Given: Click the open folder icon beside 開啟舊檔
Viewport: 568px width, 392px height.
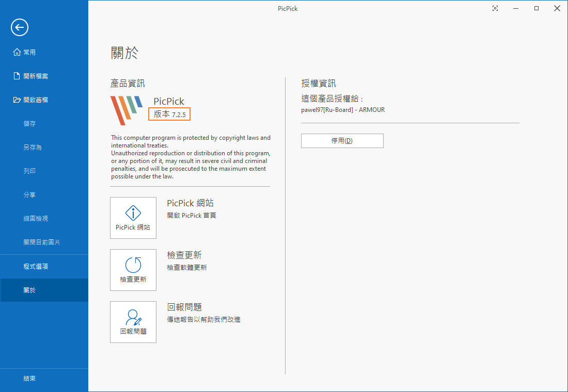Looking at the screenshot, I should [17, 100].
